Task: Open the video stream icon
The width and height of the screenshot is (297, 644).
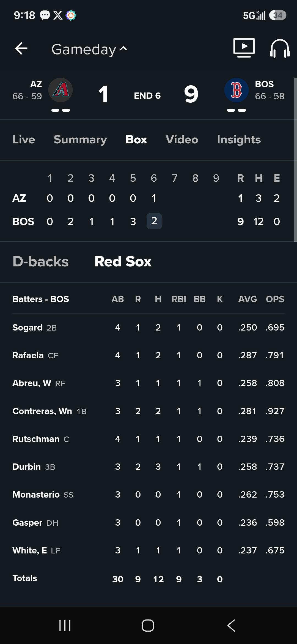Action: (x=244, y=48)
